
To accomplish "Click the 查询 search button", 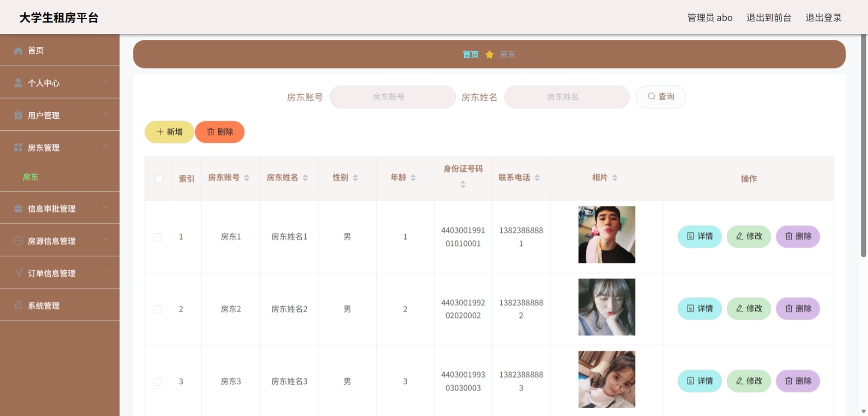I will click(661, 97).
